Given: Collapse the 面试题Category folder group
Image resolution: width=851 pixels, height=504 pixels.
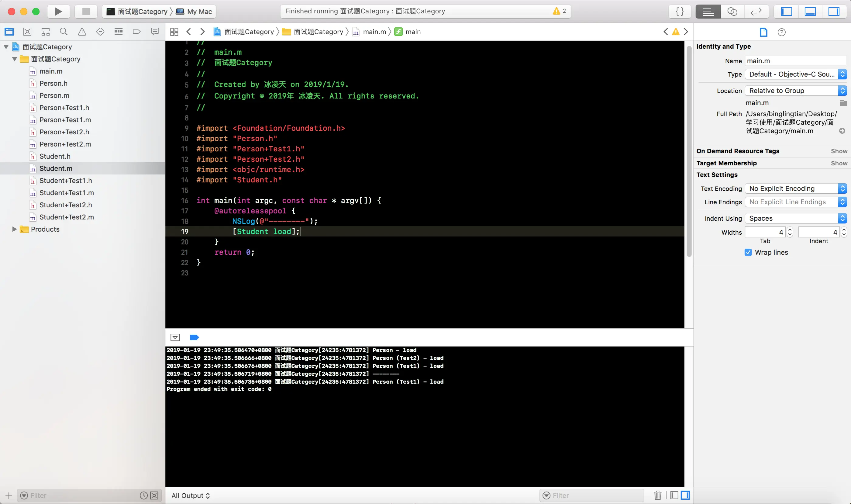Looking at the screenshot, I should pos(15,59).
